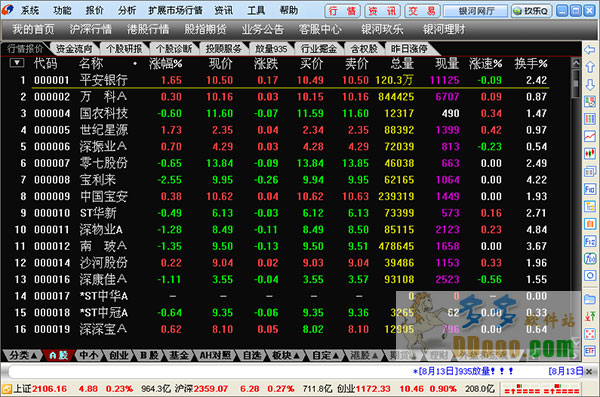Click the red signal bars status icon
Screen dimensions: 600x397
(x=541, y=389)
